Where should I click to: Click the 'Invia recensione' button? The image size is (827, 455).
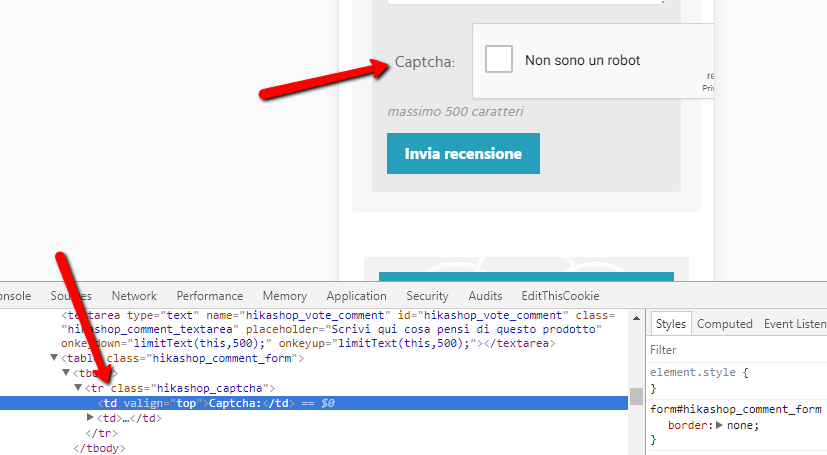click(x=463, y=154)
